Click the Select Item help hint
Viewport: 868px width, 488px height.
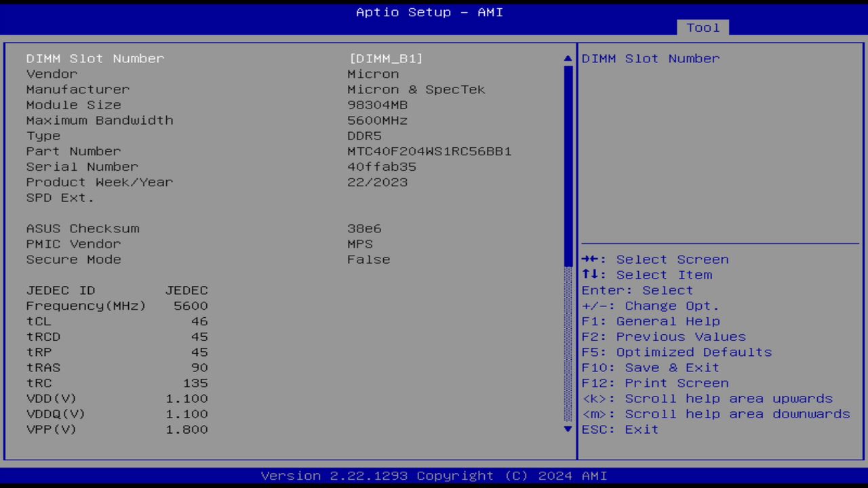[x=647, y=275]
